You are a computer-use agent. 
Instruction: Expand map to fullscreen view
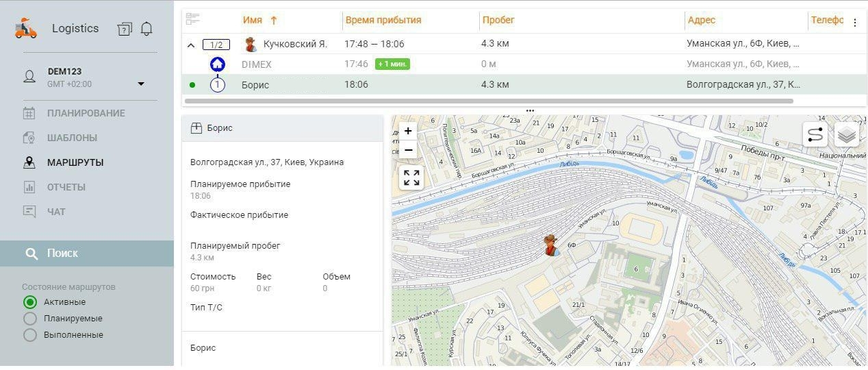click(411, 178)
